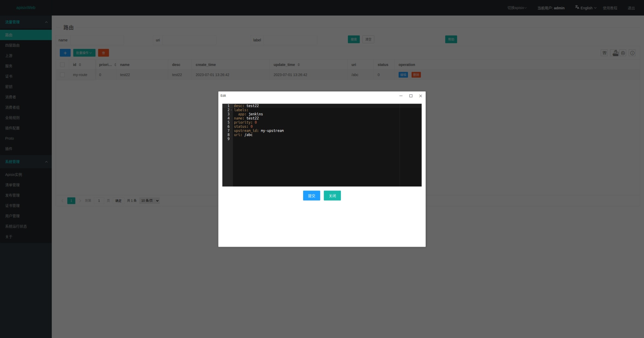Open the 10条/页 page size dropdown
The width and height of the screenshot is (644, 338).
pyautogui.click(x=150, y=201)
